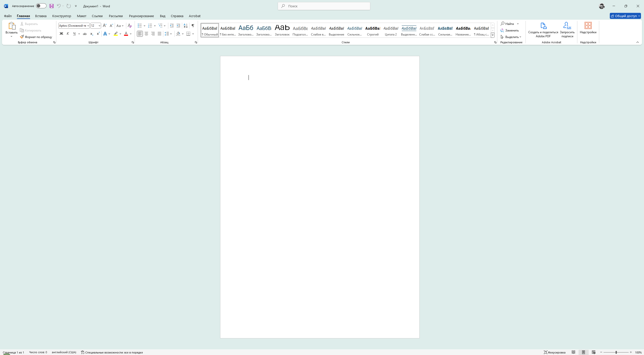Toggle center alignment button
This screenshot has height=355, width=644.
[x=146, y=34]
